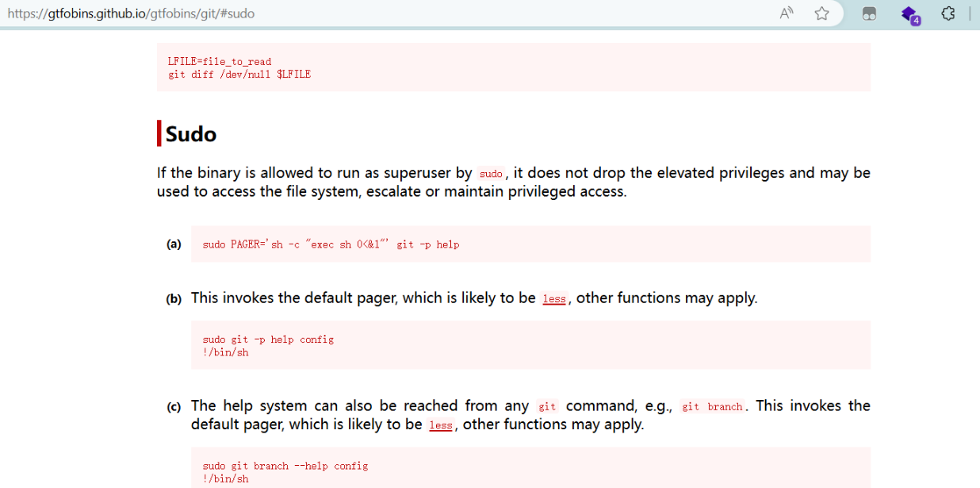Click '!/bin/sh' under item (b)
The height and width of the screenshot is (488, 980).
point(225,352)
